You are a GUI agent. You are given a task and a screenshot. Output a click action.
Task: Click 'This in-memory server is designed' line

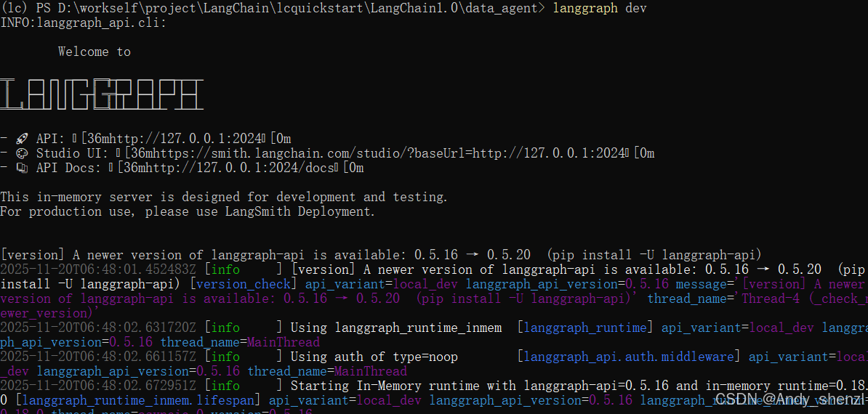point(224,197)
